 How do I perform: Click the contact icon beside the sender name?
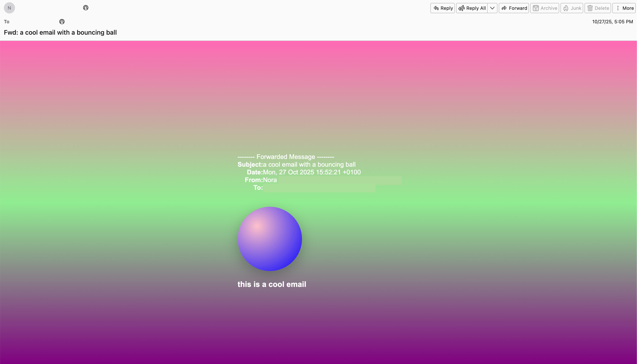[x=86, y=8]
